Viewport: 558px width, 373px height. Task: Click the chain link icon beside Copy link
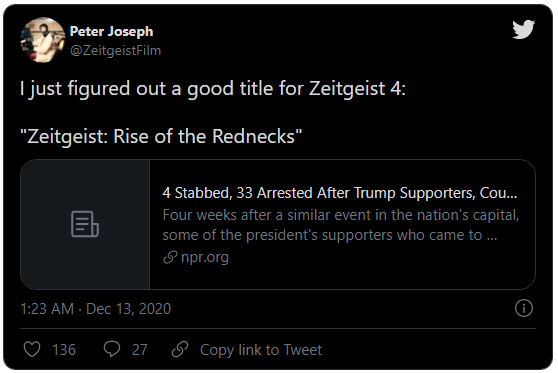pos(180,349)
